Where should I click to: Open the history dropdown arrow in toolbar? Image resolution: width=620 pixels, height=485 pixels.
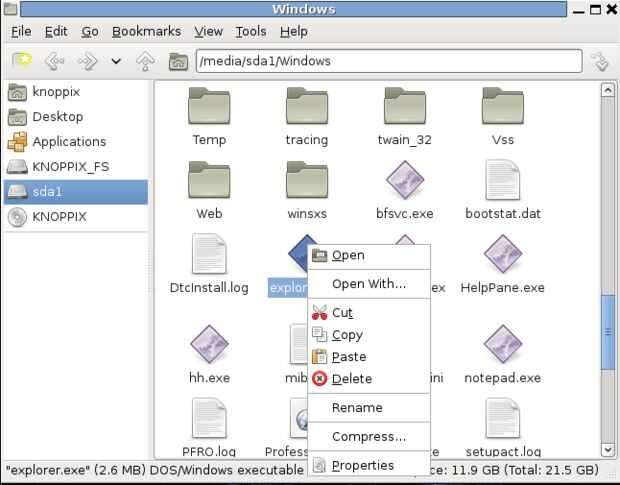[x=116, y=61]
